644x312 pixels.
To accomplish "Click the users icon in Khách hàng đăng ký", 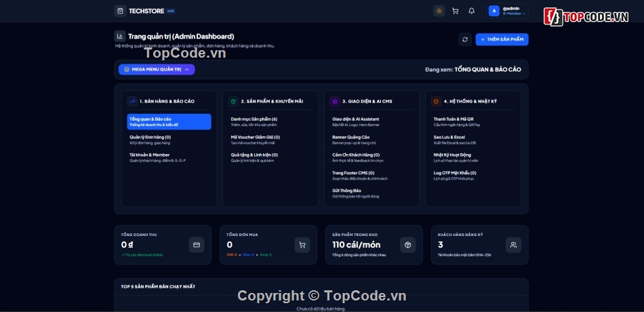I will click(513, 245).
